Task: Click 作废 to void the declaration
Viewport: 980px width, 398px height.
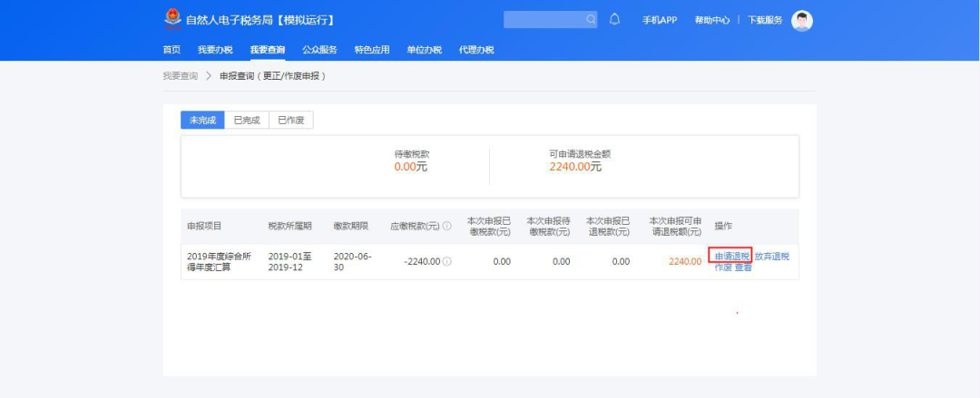Action: (723, 267)
